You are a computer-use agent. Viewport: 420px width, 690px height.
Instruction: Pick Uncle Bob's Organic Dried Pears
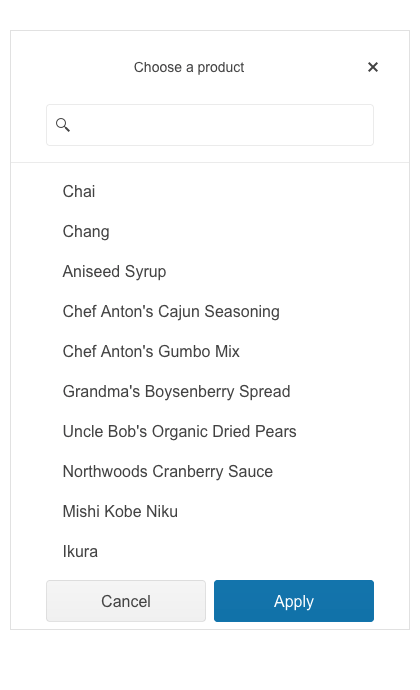click(210, 432)
